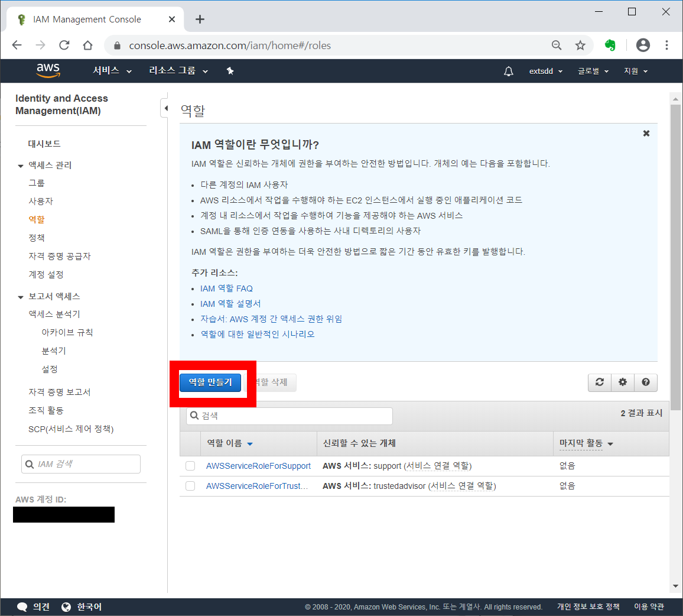Image resolution: width=683 pixels, height=616 pixels.
Task: Open 정책 in the sidebar
Action: [37, 238]
